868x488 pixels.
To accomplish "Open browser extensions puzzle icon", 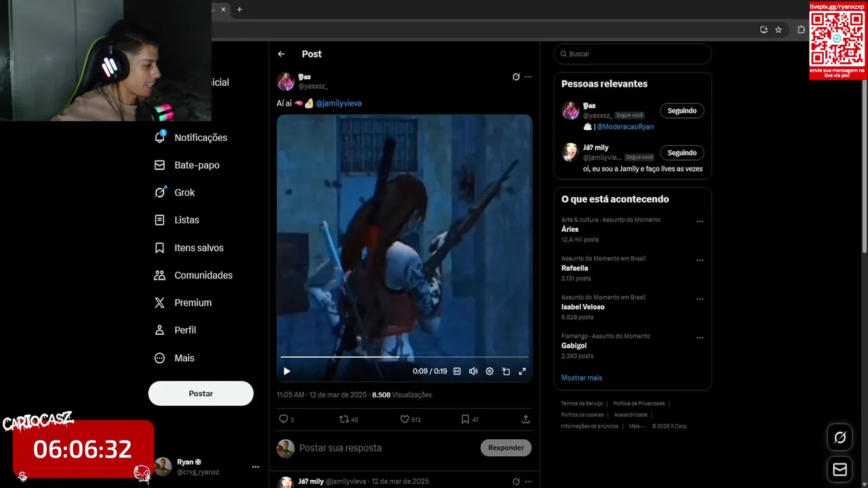I will pos(801,30).
